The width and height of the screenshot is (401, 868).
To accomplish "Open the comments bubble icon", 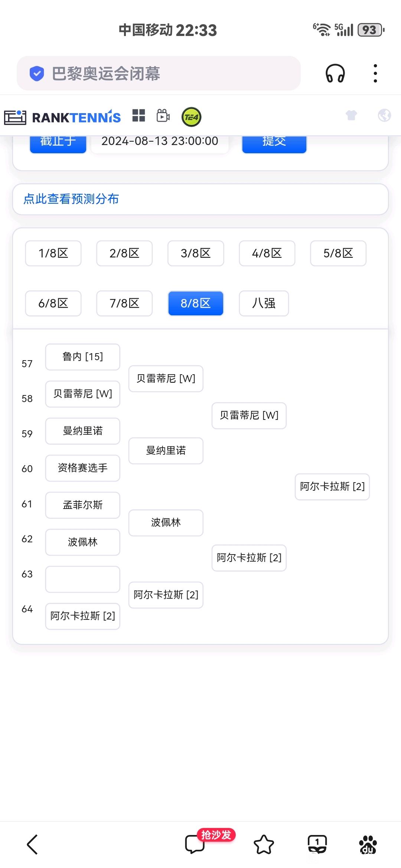I will tap(195, 844).
